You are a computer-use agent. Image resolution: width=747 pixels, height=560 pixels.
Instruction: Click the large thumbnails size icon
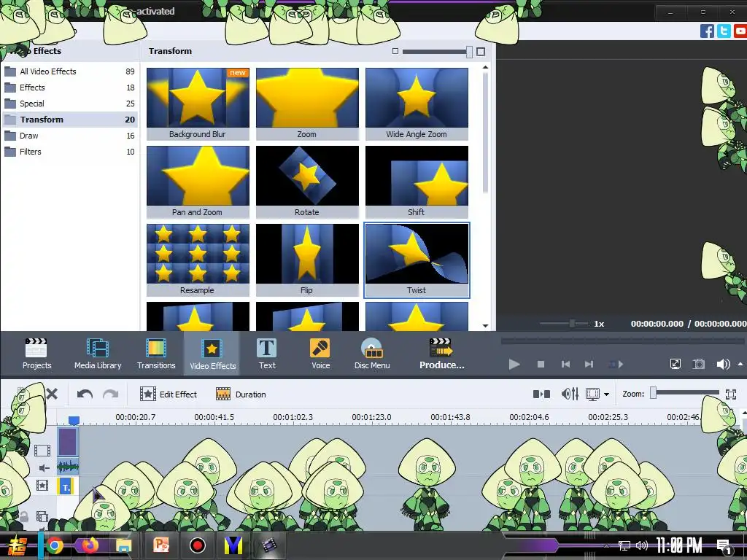point(481,52)
